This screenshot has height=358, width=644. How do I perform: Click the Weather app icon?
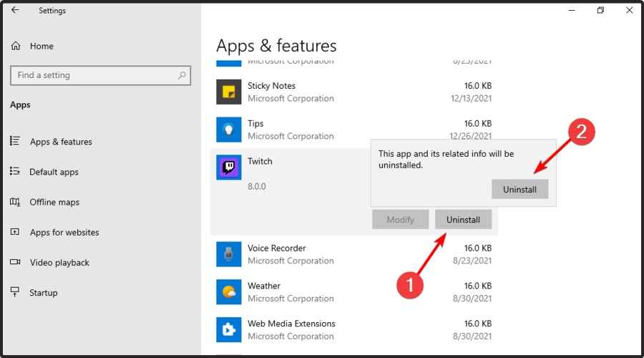pyautogui.click(x=229, y=292)
